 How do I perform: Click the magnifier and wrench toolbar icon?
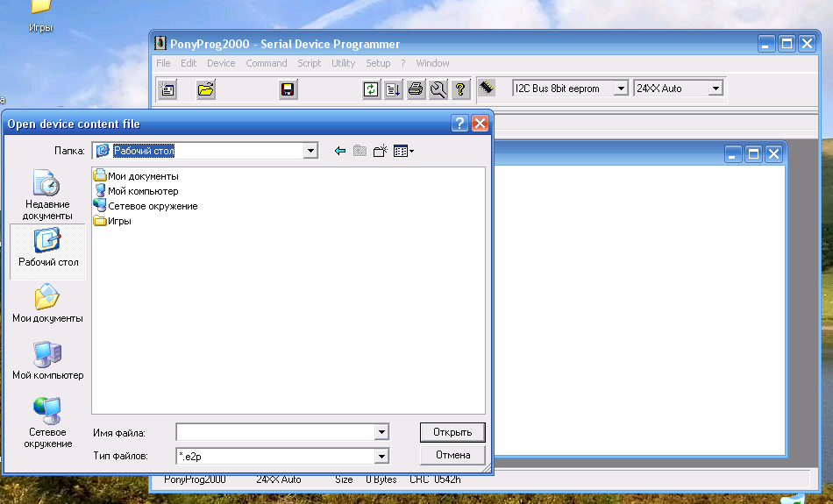tap(438, 89)
